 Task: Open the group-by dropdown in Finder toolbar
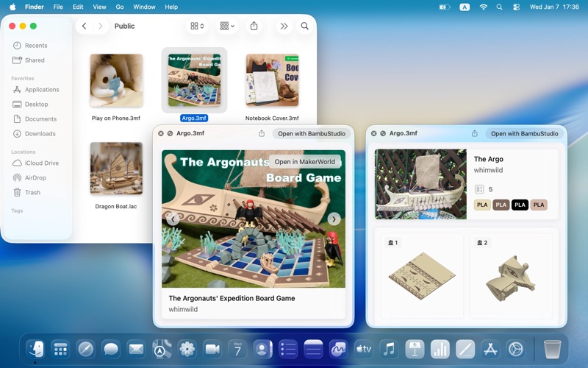(227, 26)
